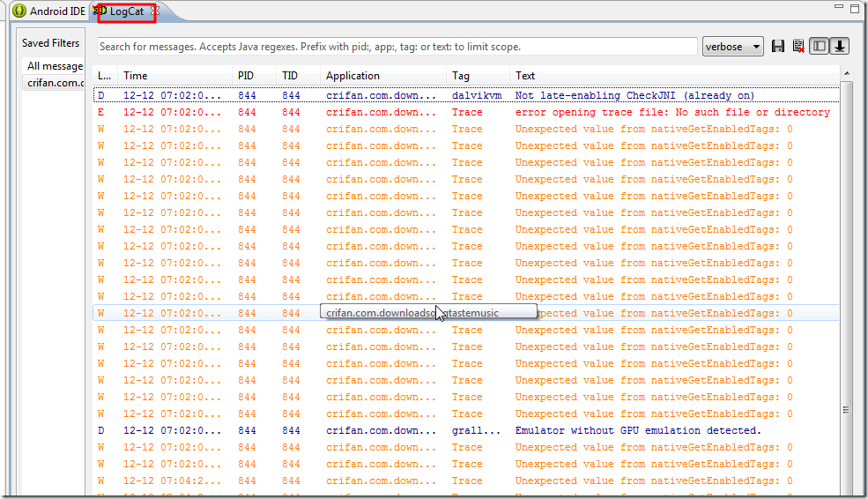Switch to the Android IDE tab
Screen dimensions: 868x499
click(x=48, y=11)
